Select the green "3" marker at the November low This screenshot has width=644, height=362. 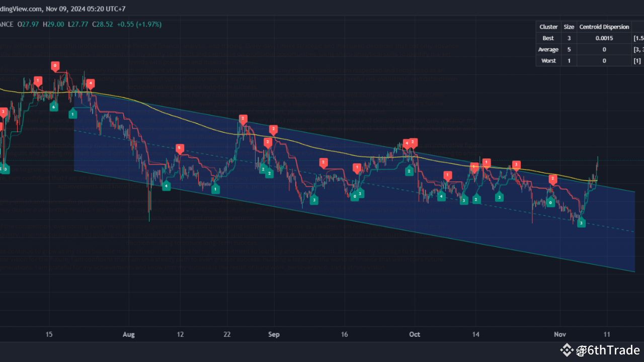(581, 222)
